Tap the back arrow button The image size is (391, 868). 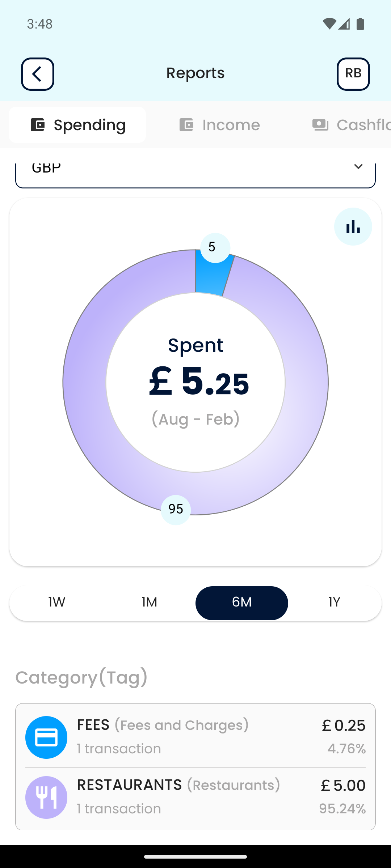point(38,74)
